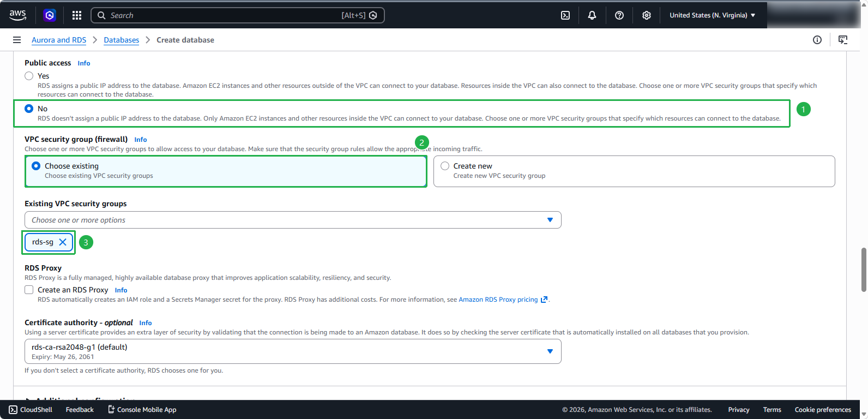Open Info link next to VPC security group
Viewport: 868px width, 419px height.
coord(141,140)
